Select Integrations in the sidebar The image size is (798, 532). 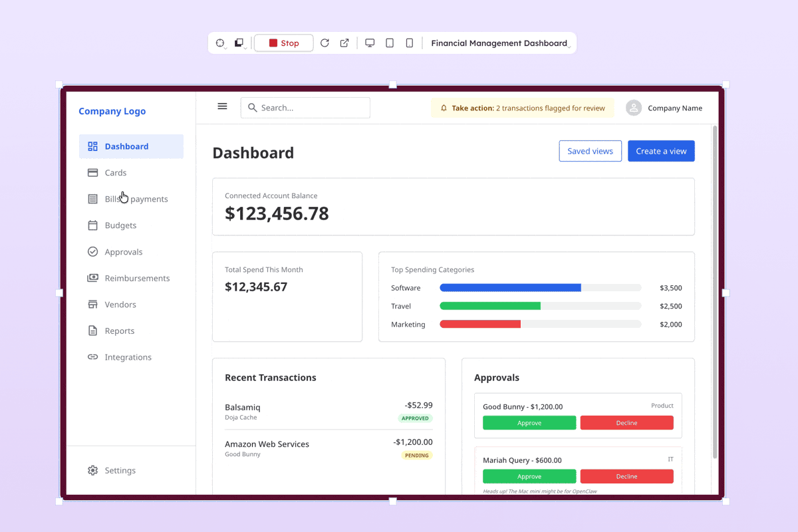click(128, 357)
